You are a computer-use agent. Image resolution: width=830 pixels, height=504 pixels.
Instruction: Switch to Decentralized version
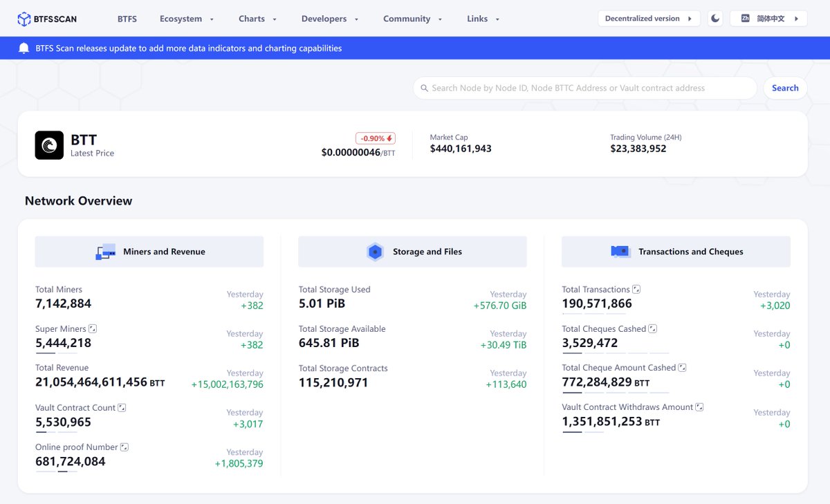click(x=649, y=19)
